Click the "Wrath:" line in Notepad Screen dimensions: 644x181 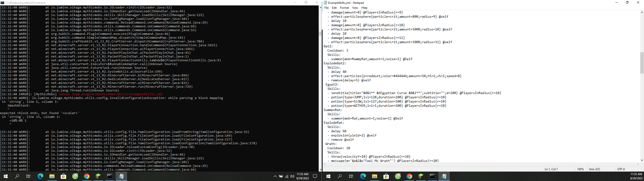pos(331,144)
